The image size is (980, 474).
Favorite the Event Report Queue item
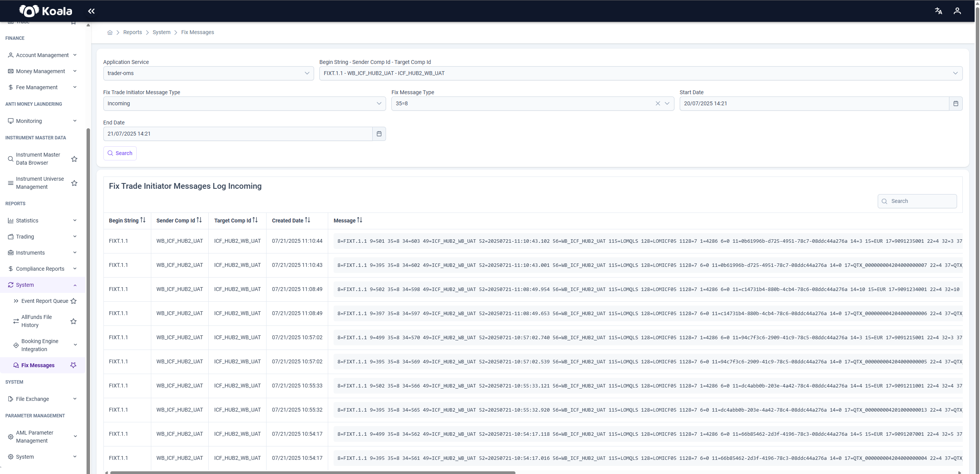coord(74,301)
